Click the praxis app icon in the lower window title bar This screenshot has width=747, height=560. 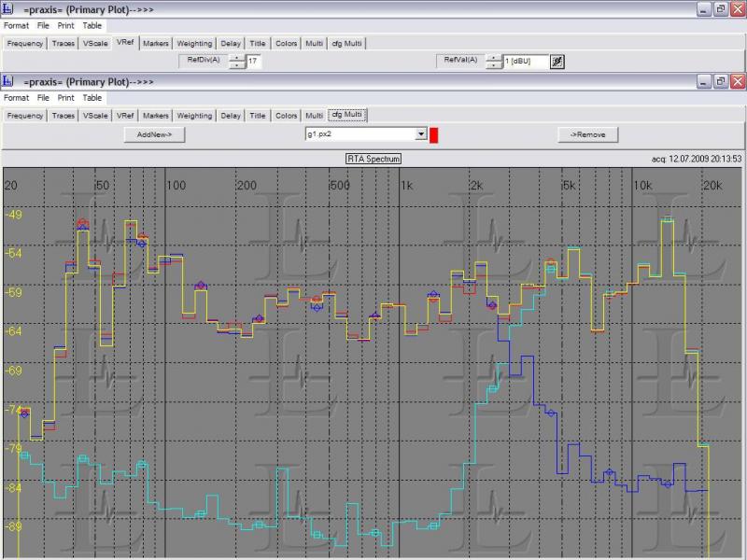(7, 81)
